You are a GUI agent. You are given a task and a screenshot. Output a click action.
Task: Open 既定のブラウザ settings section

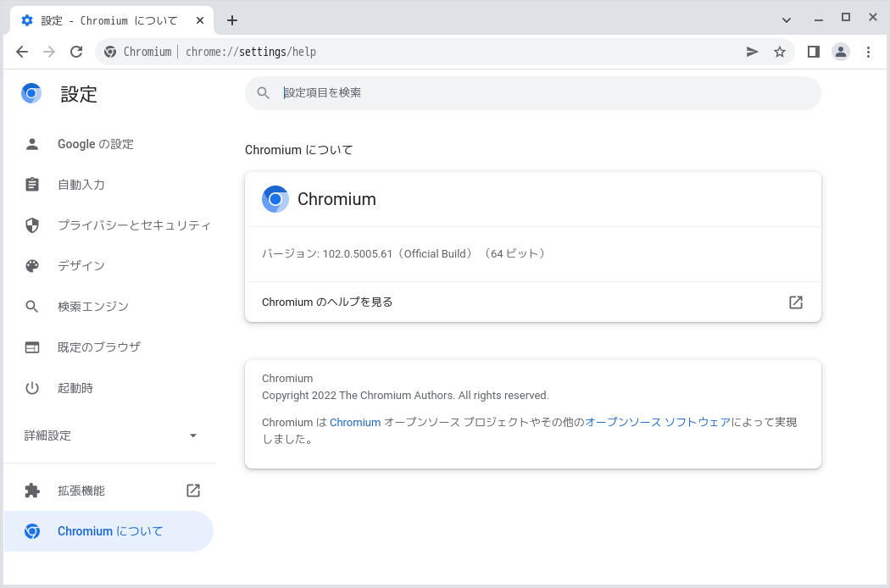(109, 347)
